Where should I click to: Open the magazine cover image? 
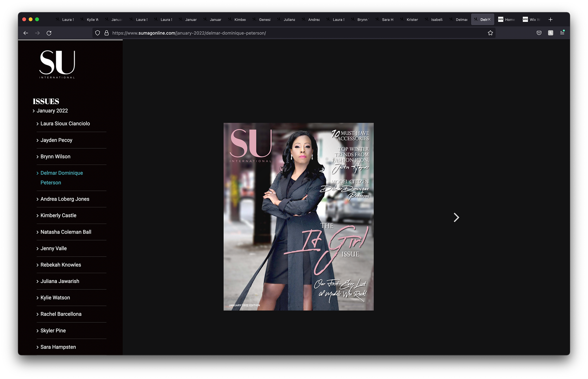(299, 217)
